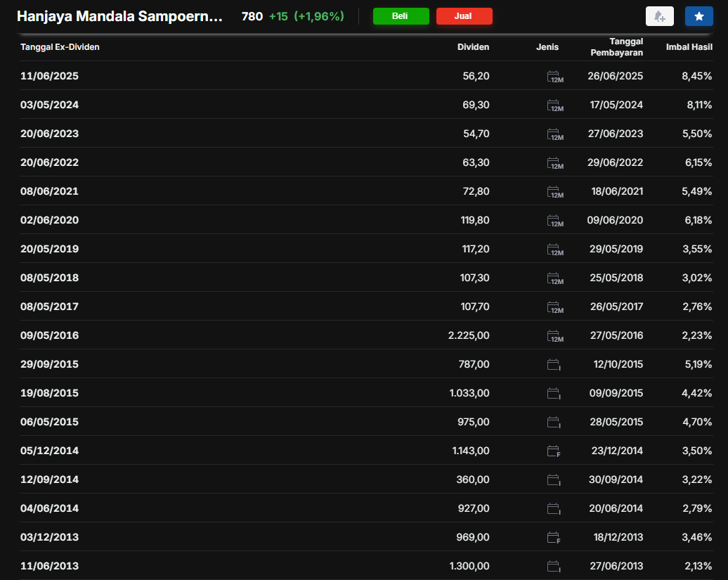This screenshot has height=580, width=728.
Task: Select ex-dividend date 11/06/2025
Action: point(50,76)
